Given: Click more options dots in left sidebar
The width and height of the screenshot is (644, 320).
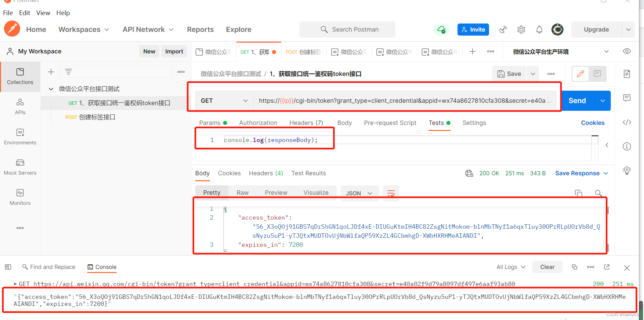Looking at the screenshot, I should click(20, 228).
